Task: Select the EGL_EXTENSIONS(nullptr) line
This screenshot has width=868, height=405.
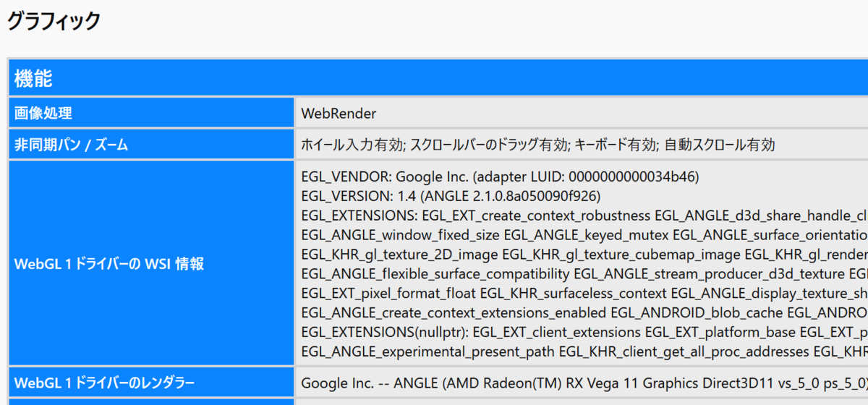Action: [584, 333]
